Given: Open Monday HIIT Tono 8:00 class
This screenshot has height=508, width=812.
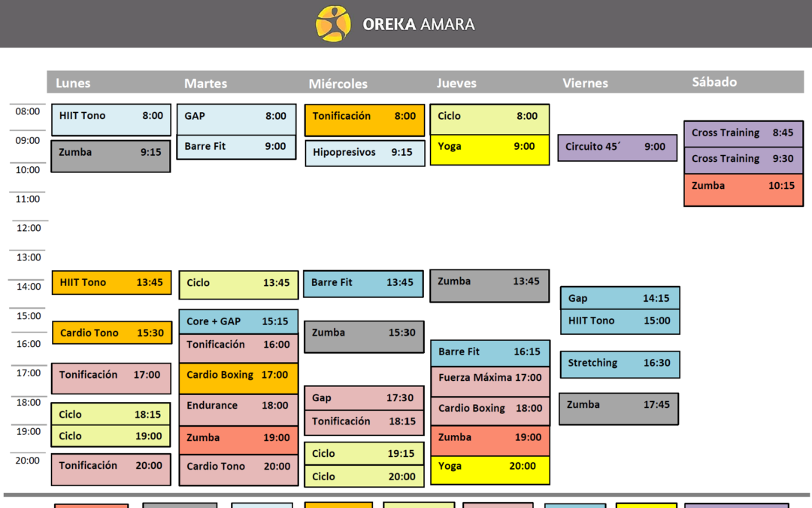Looking at the screenshot, I should point(111,120).
